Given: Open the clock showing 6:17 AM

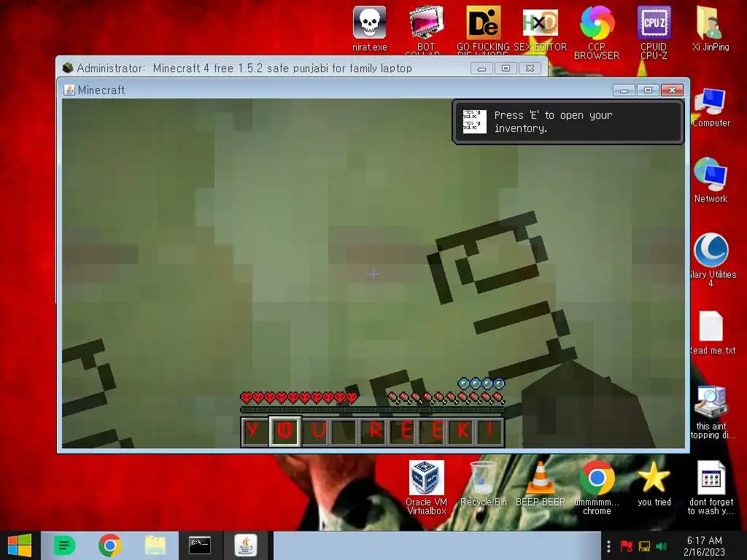Looking at the screenshot, I should [x=704, y=546].
